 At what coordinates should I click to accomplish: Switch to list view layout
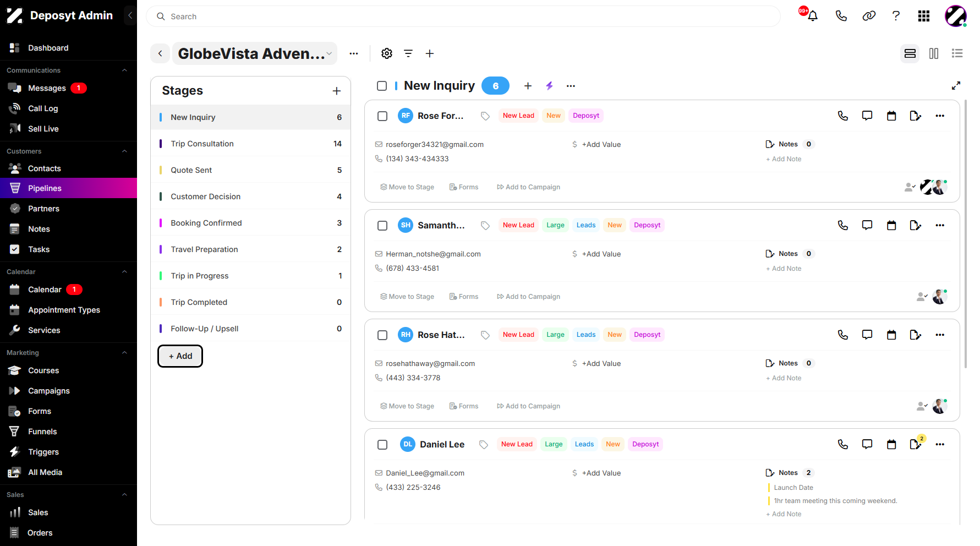[957, 53]
